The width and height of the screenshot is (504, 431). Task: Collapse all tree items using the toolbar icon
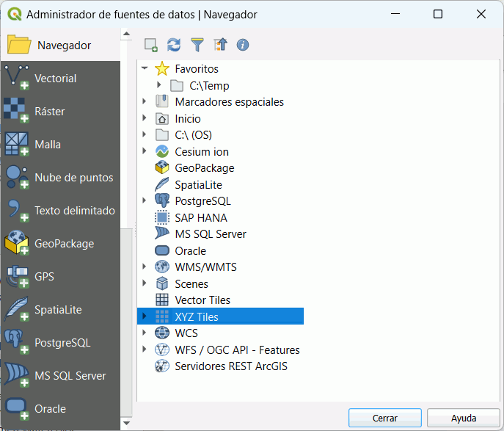tap(220, 45)
